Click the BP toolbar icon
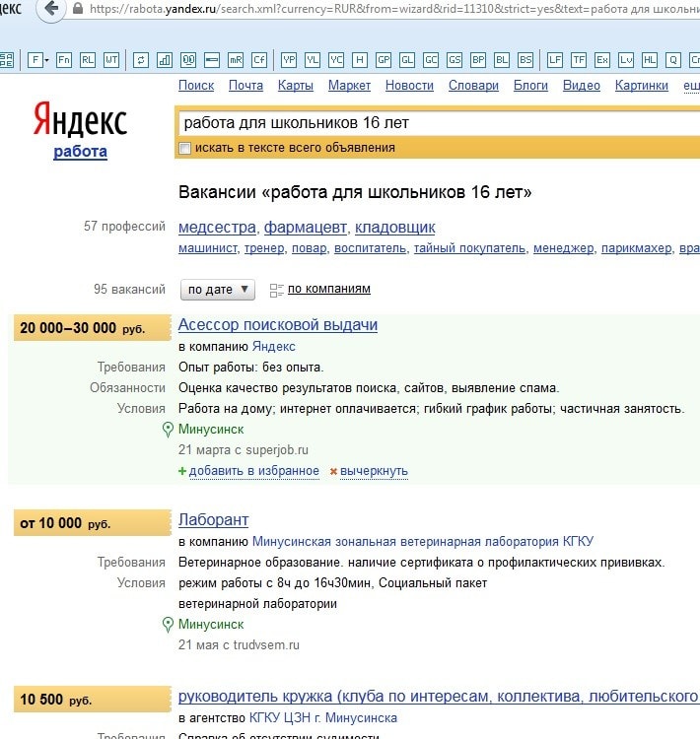This screenshot has height=739, width=700. [478, 60]
